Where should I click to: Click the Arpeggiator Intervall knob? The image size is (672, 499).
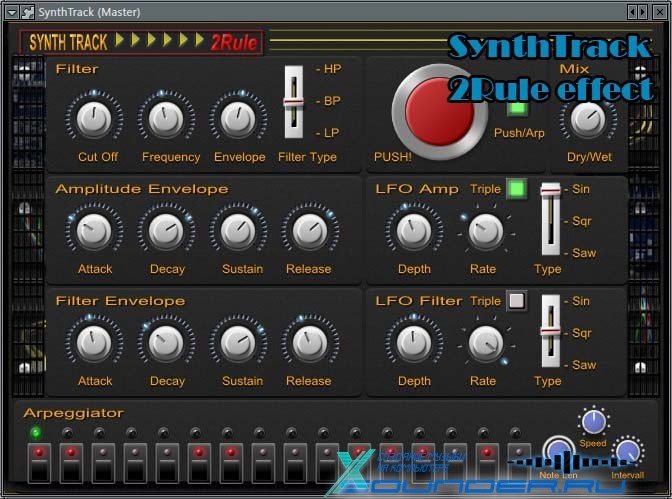[x=628, y=452]
